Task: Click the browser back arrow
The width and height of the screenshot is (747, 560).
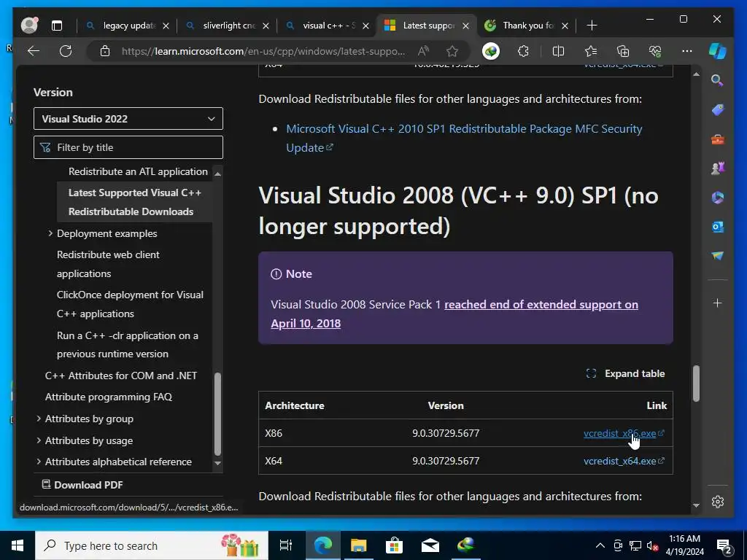Action: point(34,51)
